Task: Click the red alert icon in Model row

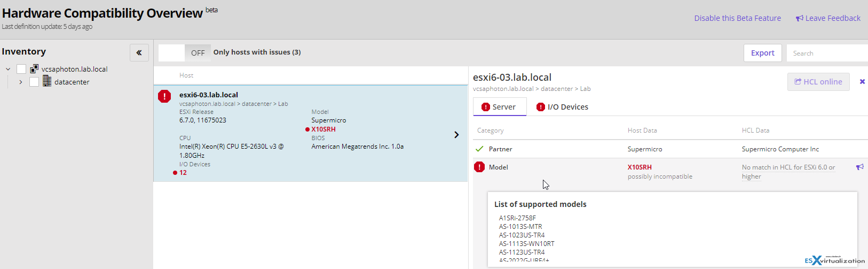Action: point(479,167)
